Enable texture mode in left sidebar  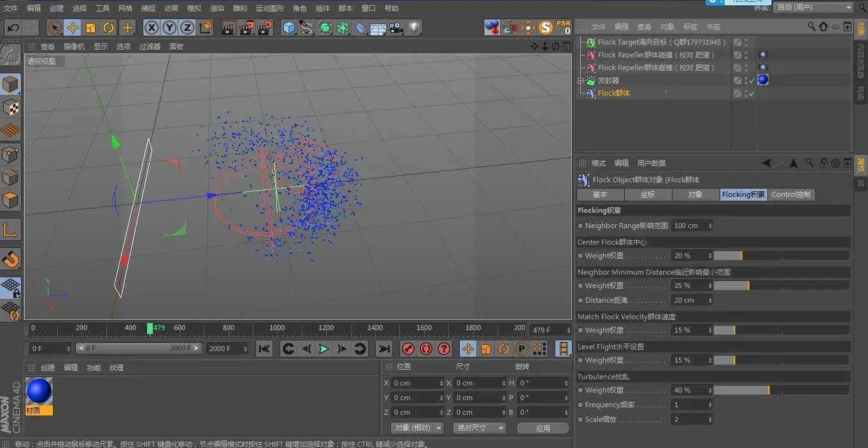[x=11, y=108]
